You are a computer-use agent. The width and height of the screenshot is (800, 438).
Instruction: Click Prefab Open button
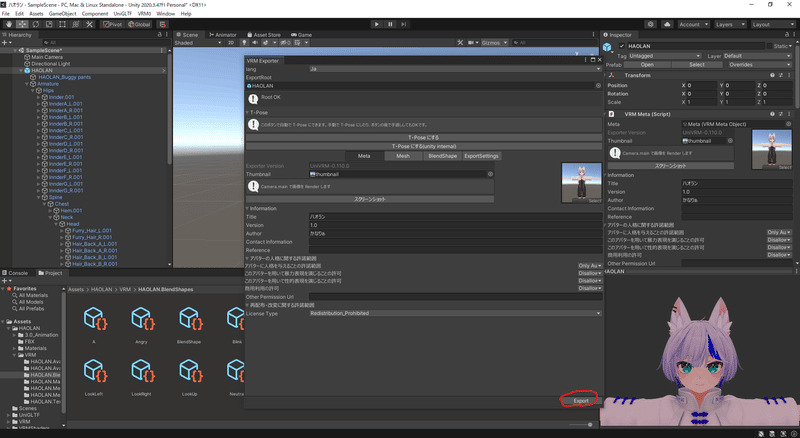647,65
